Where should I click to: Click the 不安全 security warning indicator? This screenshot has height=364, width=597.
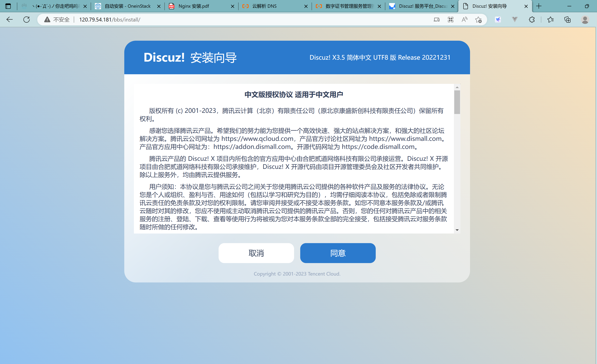coord(57,20)
